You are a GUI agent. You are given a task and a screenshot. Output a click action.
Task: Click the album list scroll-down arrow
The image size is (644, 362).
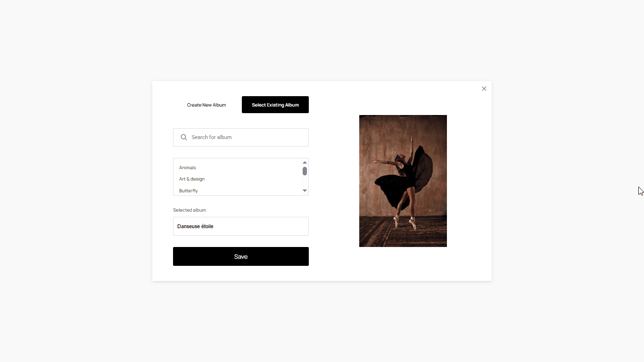click(x=305, y=190)
